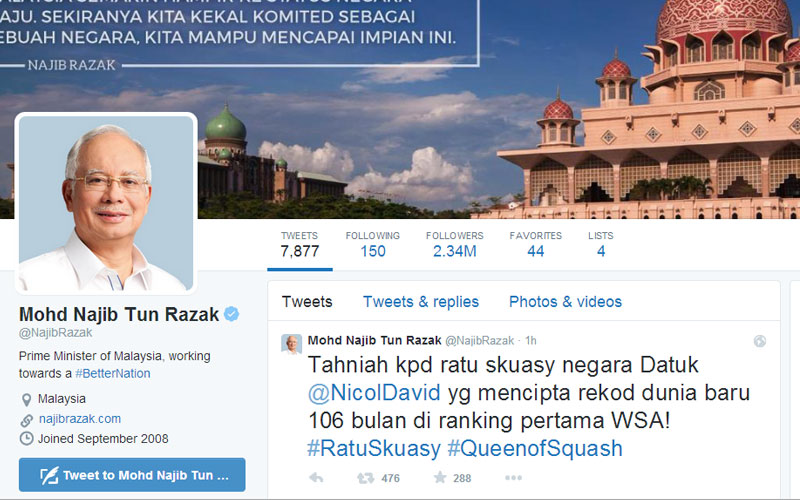Screen dimensions: 800x500
Task: Select the Tweets tab
Action: [x=307, y=302]
